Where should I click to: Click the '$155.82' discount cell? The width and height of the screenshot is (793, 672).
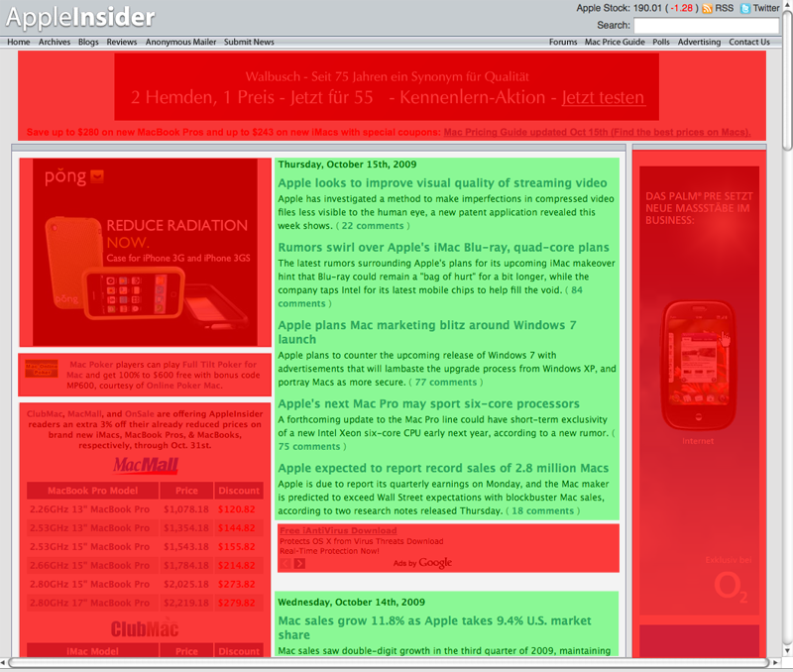pos(237,547)
